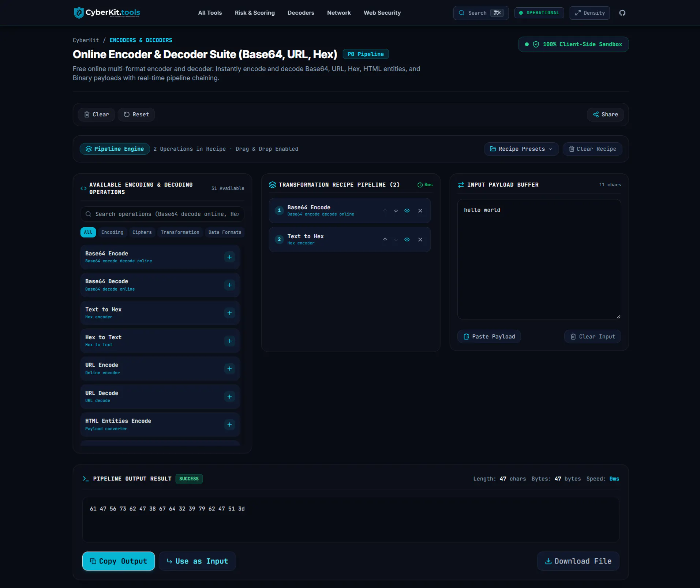This screenshot has height=588, width=700.
Task: Filter operations by Data Formats
Action: (225, 232)
